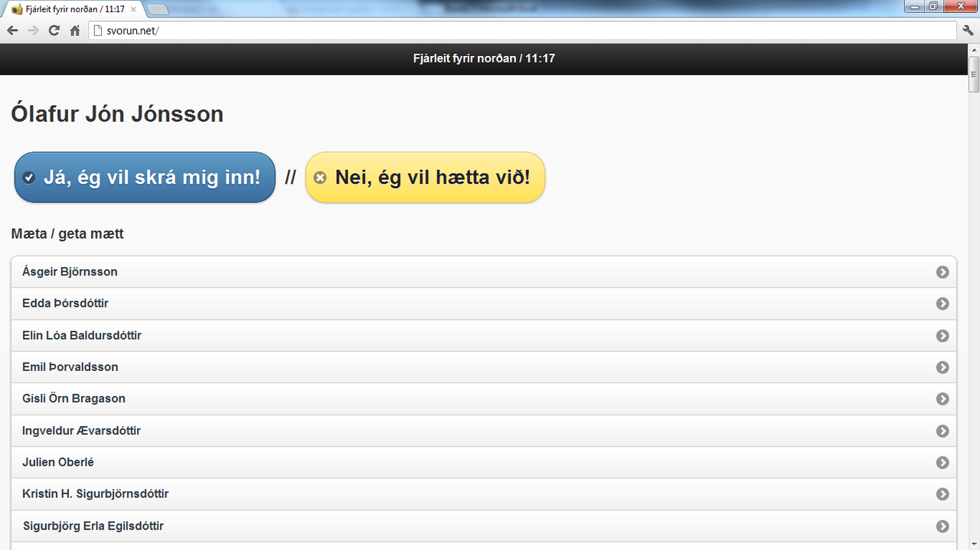The height and width of the screenshot is (550, 980).
Task: Select Ingveldur Ævarsdóttir in the list
Action: tap(484, 431)
